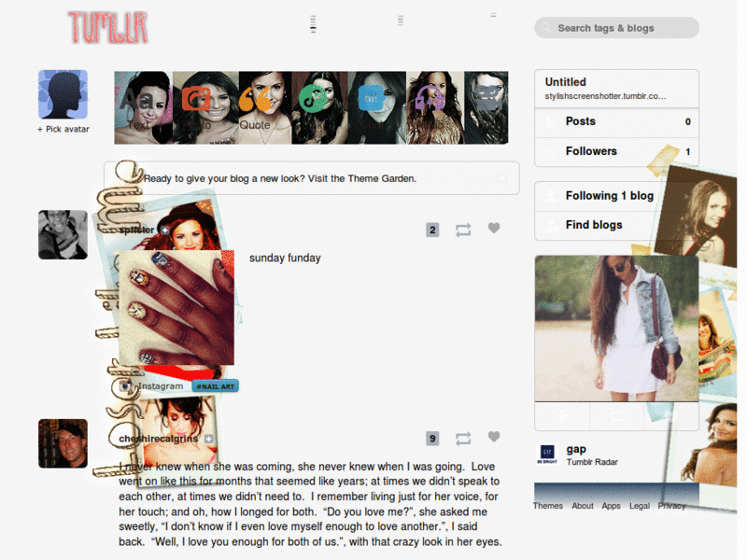Open the Instagram source link
The height and width of the screenshot is (560, 747).
coord(161,386)
